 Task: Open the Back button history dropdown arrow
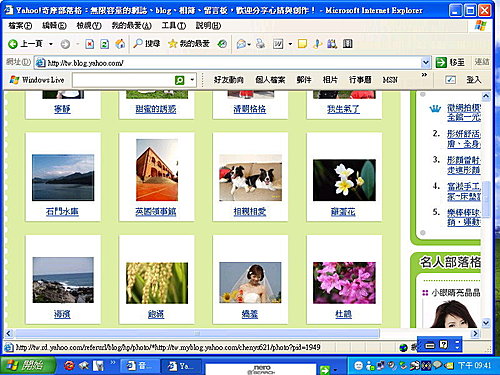click(x=51, y=44)
